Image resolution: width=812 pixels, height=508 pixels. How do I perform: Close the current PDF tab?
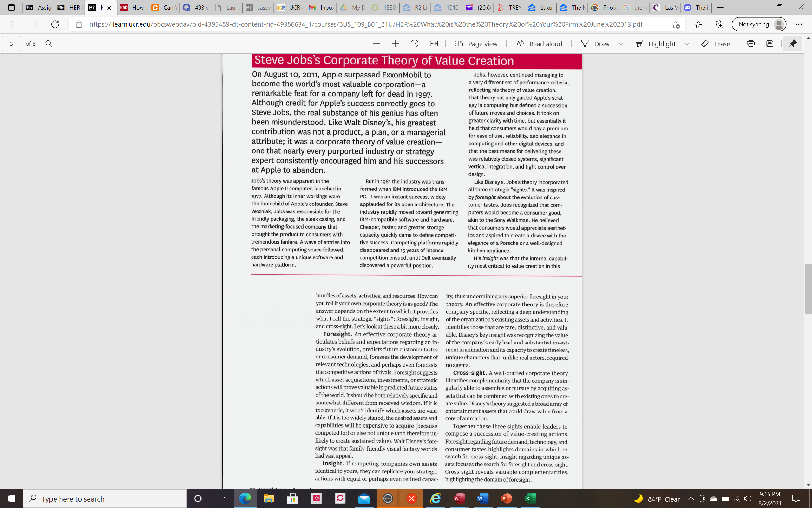pyautogui.click(x=109, y=8)
